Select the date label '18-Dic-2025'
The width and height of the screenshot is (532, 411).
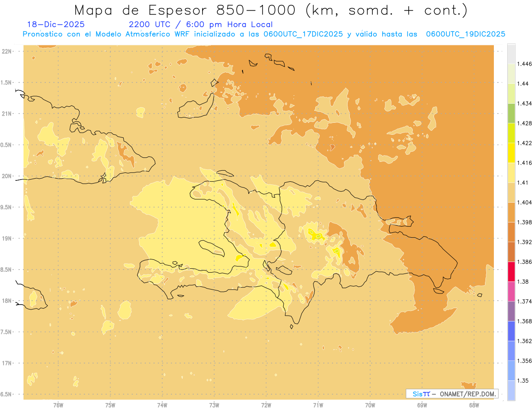click(x=55, y=24)
